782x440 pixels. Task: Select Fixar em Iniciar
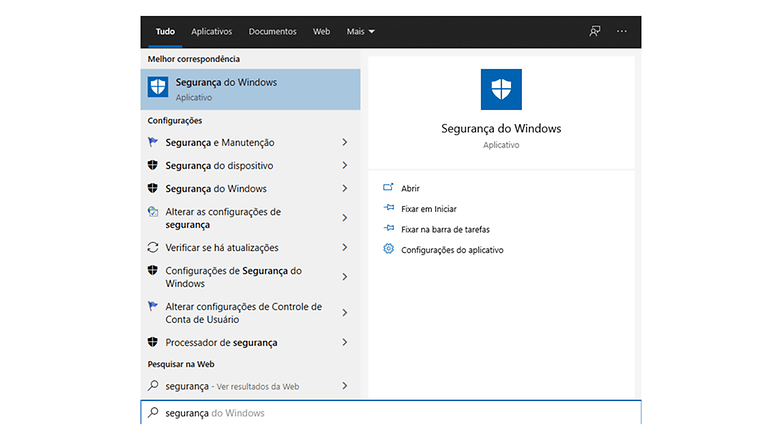[x=428, y=209]
